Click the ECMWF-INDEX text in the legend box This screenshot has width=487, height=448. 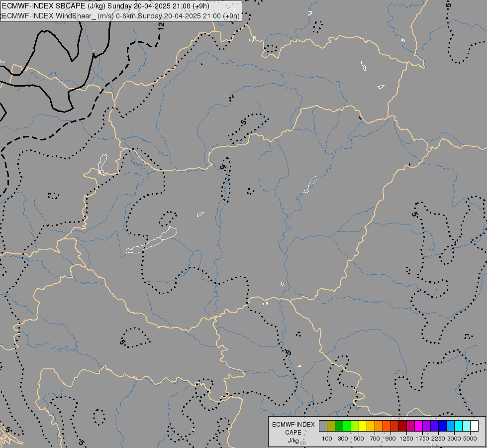(x=293, y=425)
